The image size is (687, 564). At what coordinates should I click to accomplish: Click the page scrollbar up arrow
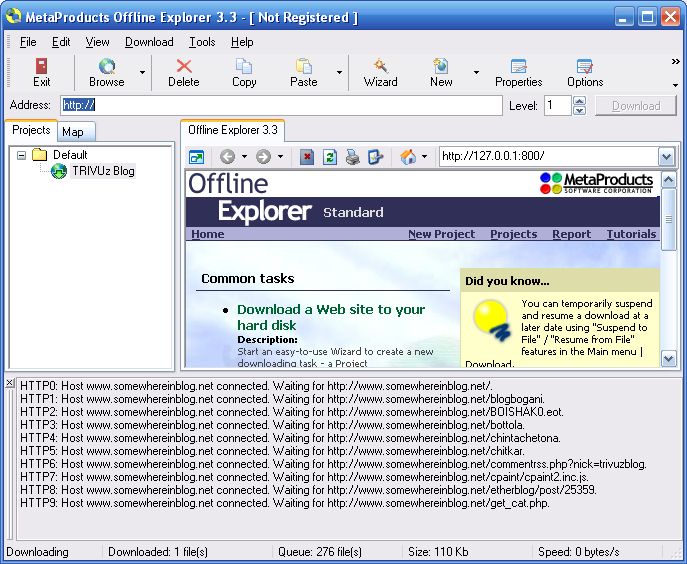click(669, 180)
